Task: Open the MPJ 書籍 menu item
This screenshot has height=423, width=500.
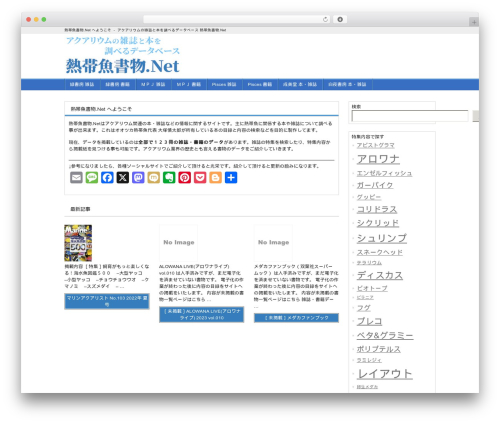Action: pyautogui.click(x=189, y=85)
